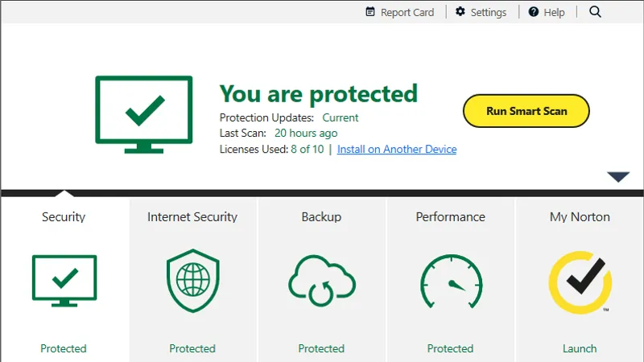Click the search magnifier icon
Viewport: 644px width, 362px height.
click(596, 12)
